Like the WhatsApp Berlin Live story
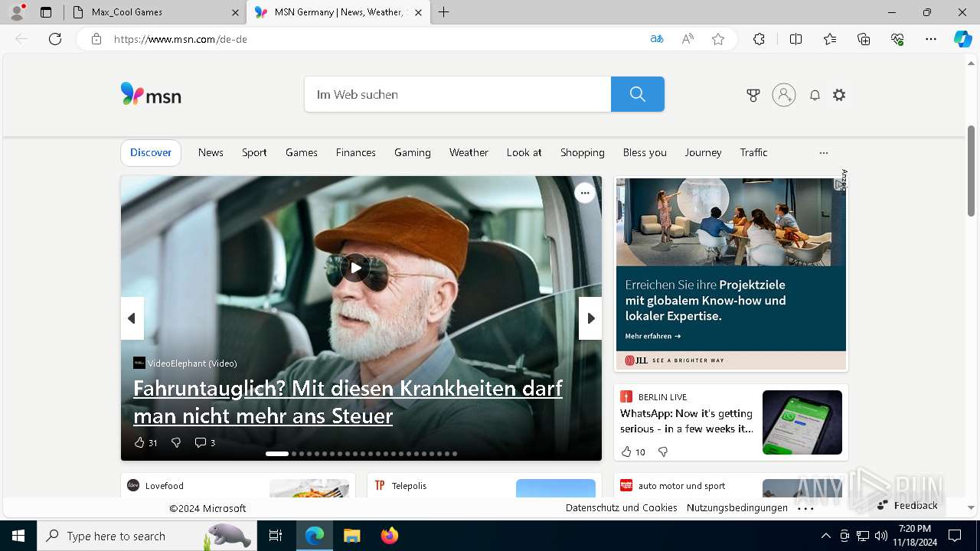The width and height of the screenshot is (980, 551). (632, 452)
